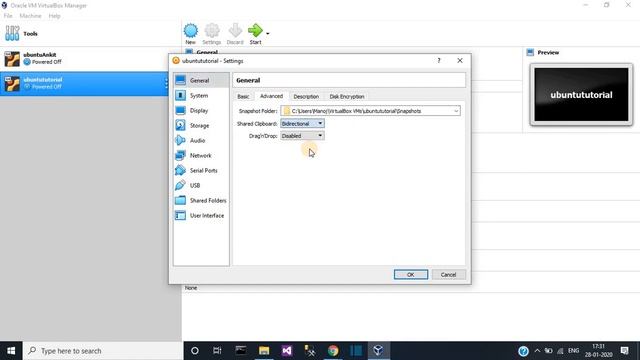Expand the Snapshot Folder path combo box
Screen dimensions: 640x360
point(456,111)
